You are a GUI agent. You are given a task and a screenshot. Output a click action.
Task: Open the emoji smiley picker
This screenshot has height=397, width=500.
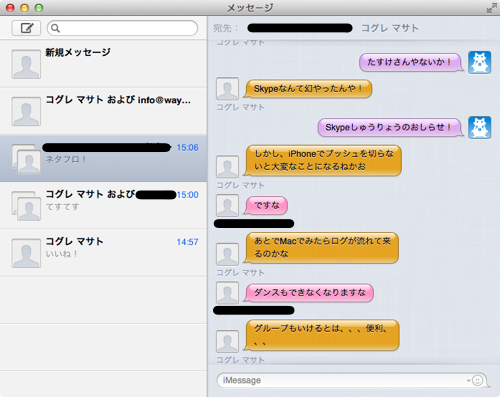[478, 380]
